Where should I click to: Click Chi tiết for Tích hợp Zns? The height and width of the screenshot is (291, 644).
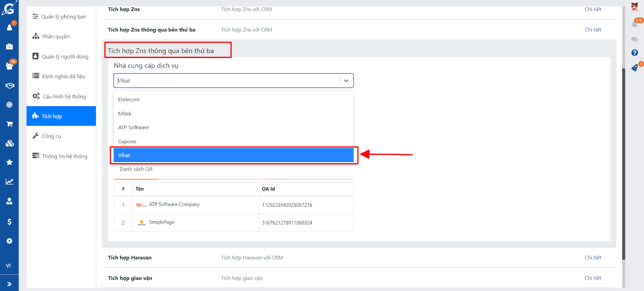click(593, 9)
